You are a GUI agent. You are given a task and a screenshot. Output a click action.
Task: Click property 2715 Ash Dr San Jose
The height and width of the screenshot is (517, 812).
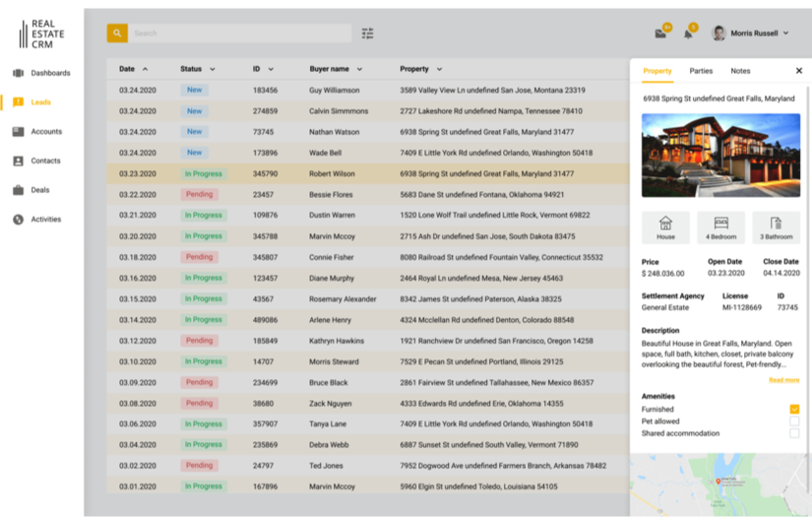[x=487, y=236]
